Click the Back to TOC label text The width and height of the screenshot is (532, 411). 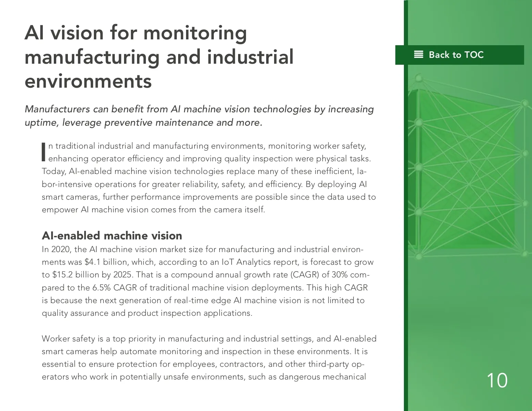point(456,55)
